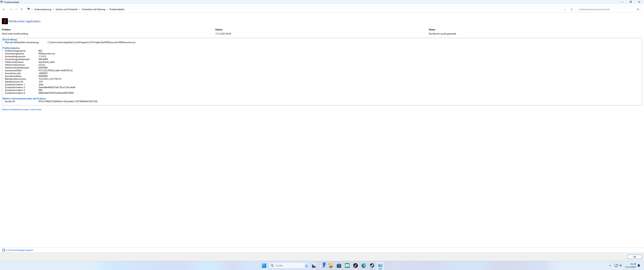The image size is (644, 270).
Task: Click the search magnifier icon
Action: pos(638,10)
